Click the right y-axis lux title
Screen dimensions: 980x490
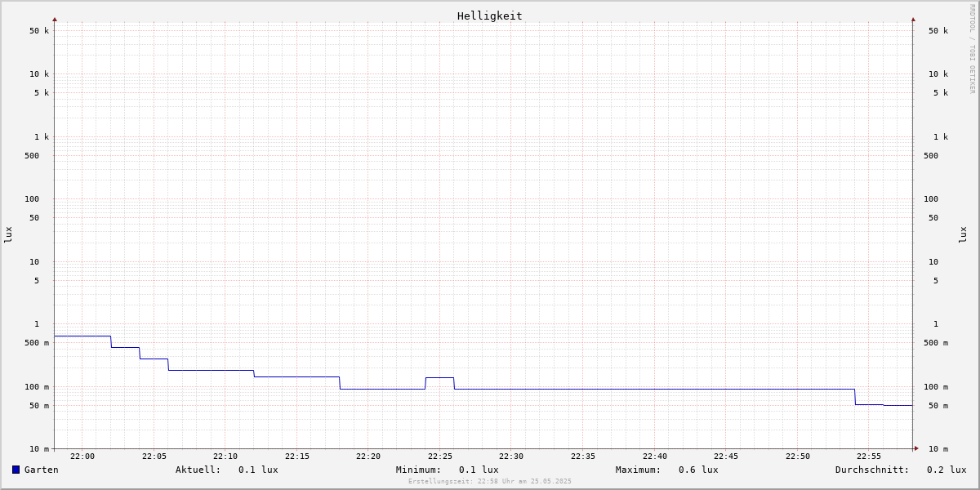coord(963,235)
